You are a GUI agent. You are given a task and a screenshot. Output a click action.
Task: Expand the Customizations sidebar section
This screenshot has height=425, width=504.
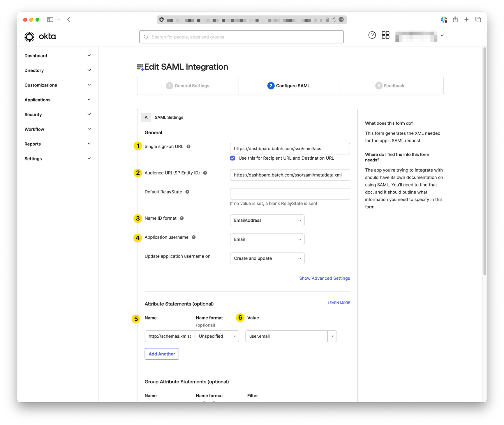58,85
